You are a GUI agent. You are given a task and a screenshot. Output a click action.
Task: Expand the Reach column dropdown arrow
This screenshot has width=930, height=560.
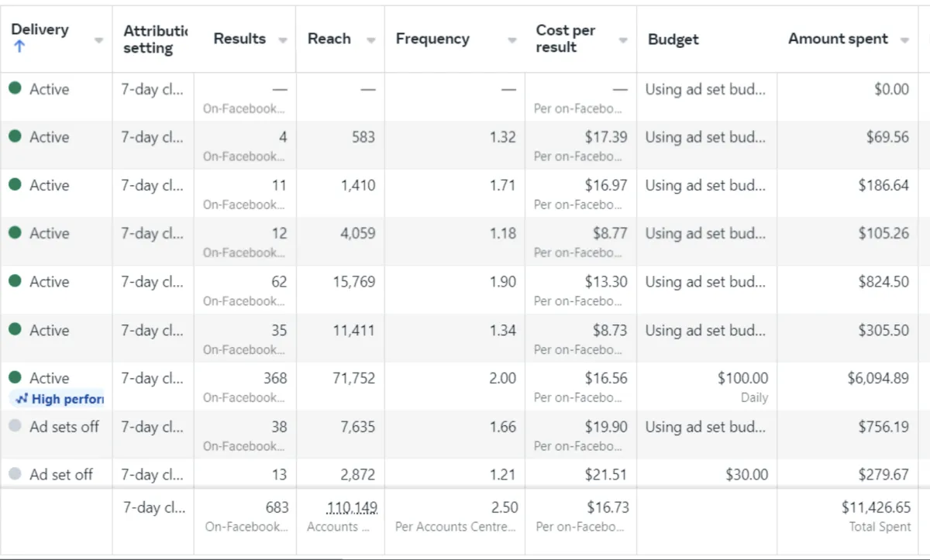(x=371, y=40)
